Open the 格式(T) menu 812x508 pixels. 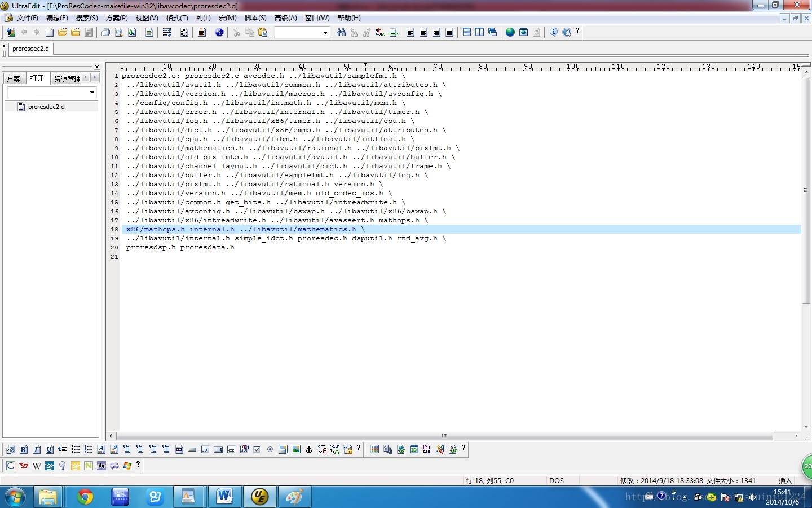[x=177, y=18]
